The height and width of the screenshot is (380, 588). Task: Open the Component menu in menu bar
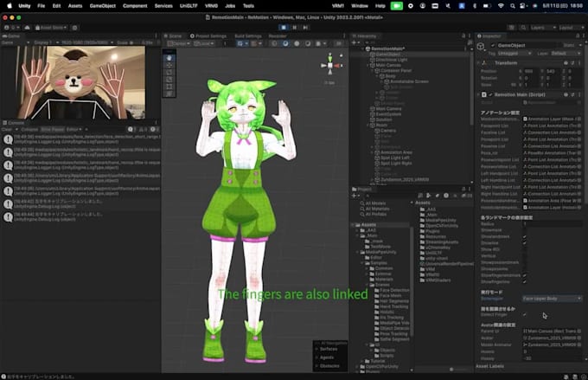[x=135, y=6]
